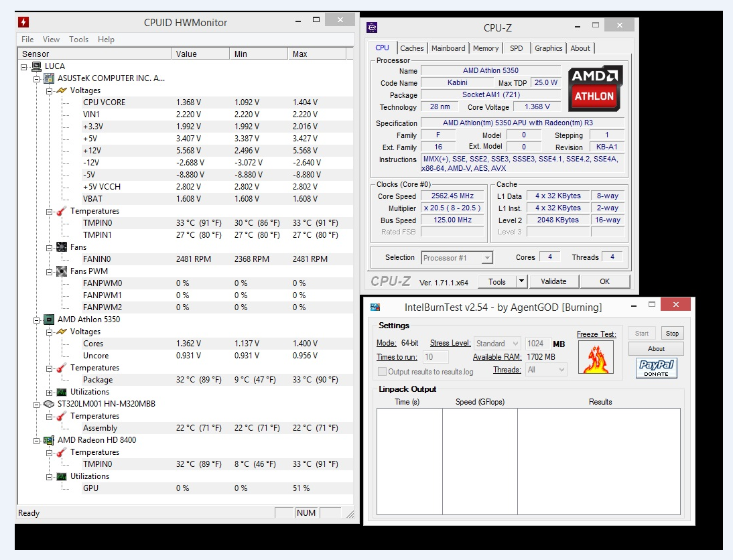Open the HWMonitor View menu

51,40
